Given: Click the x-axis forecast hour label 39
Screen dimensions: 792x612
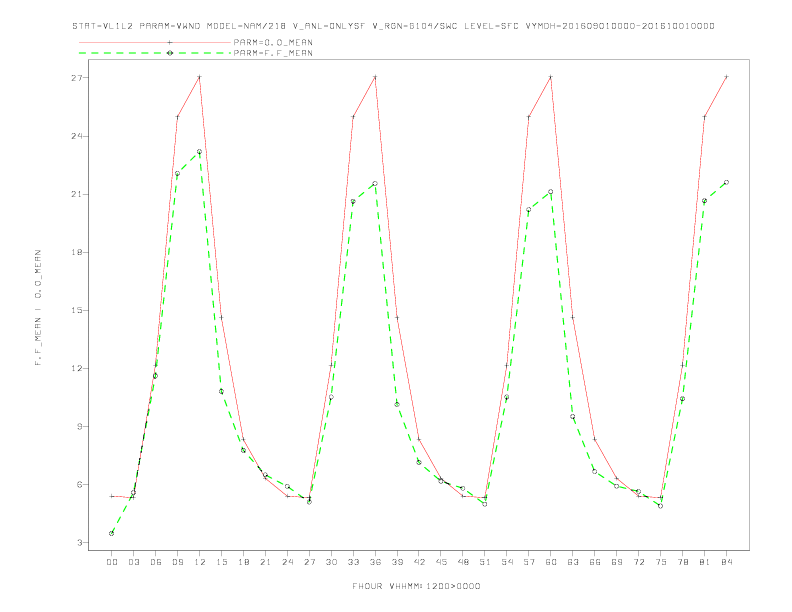Looking at the screenshot, I should [397, 562].
